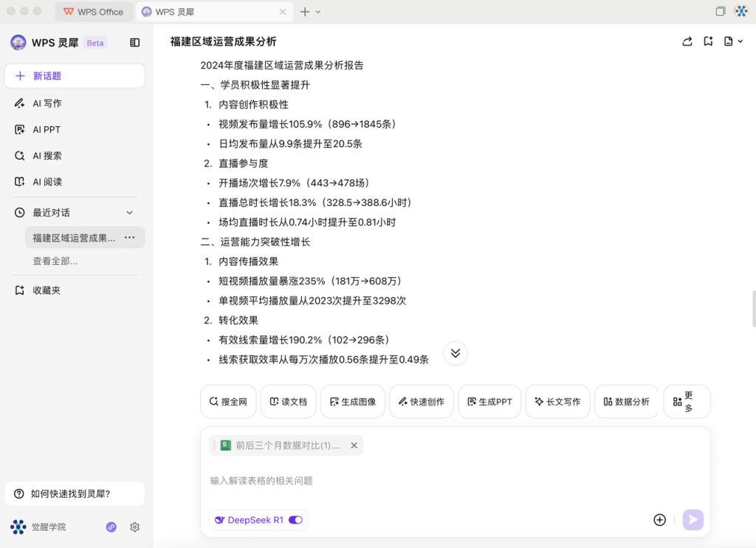Jump to bottom with double-chevron button
This screenshot has width=756, height=548.
(456, 353)
